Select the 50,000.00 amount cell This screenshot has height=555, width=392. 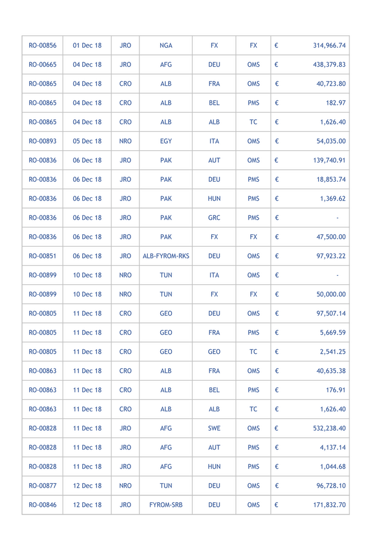[331, 294]
